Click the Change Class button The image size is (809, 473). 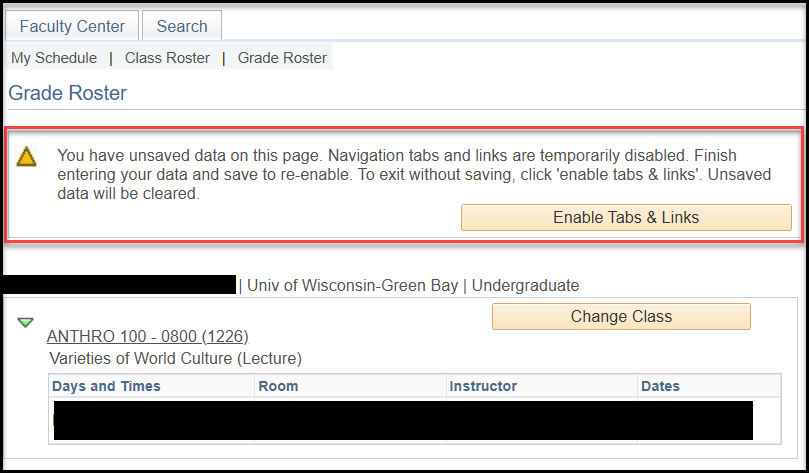(621, 317)
